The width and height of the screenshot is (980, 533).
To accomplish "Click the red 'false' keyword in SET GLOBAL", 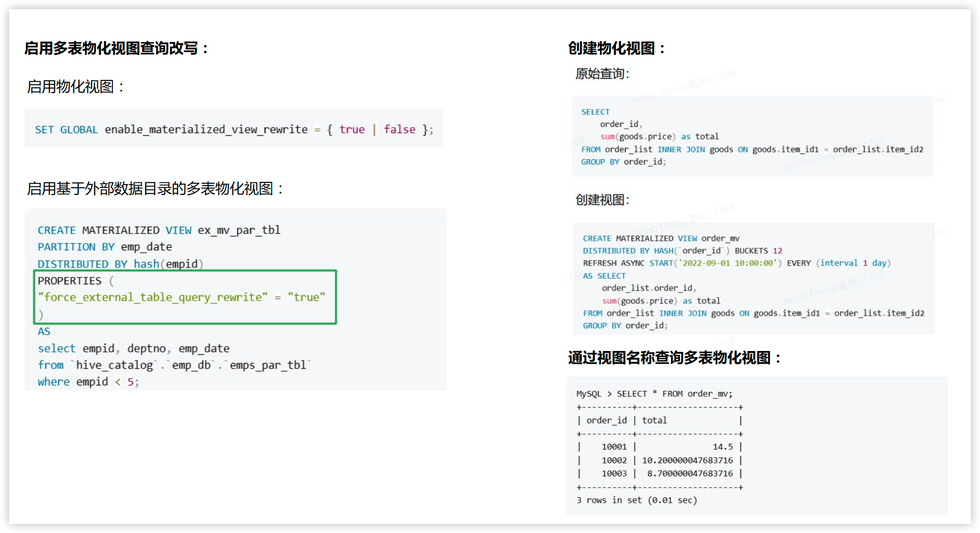I will click(399, 129).
